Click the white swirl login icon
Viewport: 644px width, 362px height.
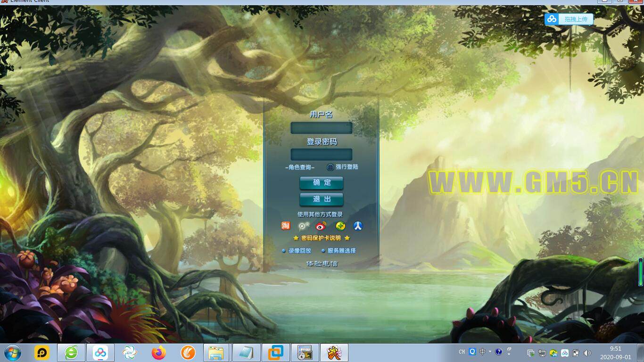[x=304, y=226]
